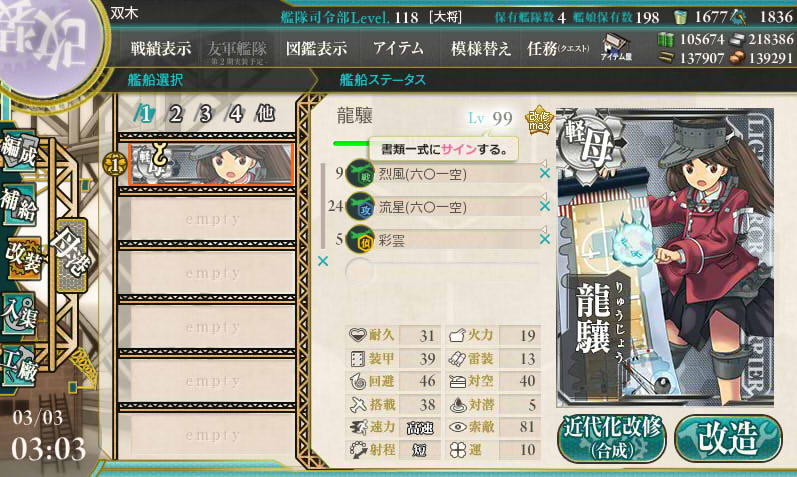Click the 近代化改修(合成) modernization button

coord(612,438)
